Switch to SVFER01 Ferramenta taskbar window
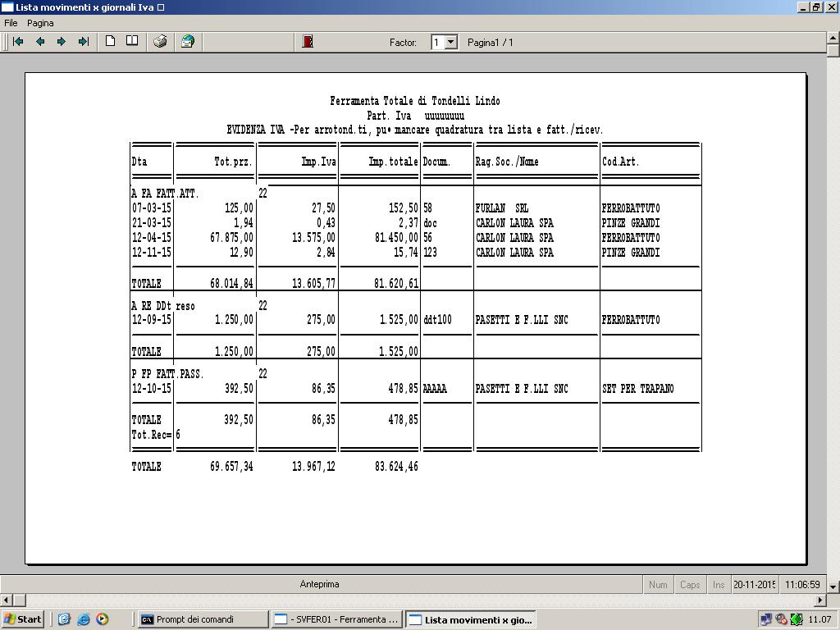 (337, 619)
